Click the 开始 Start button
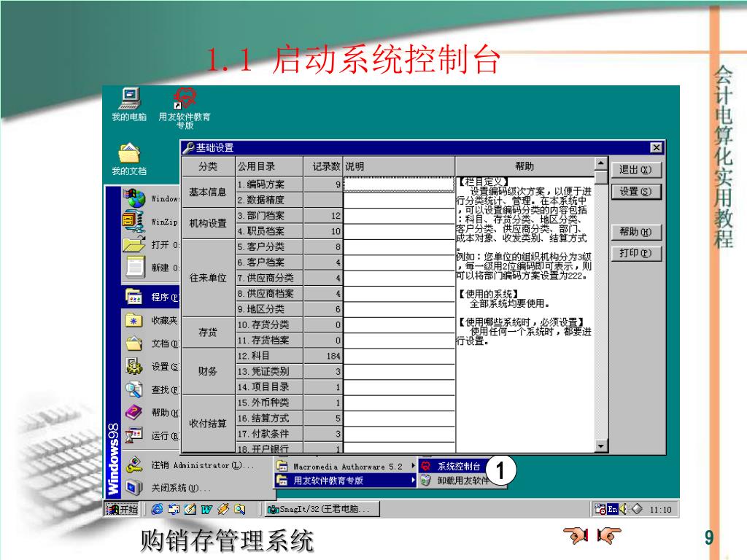This screenshot has width=747, height=560. pyautogui.click(x=123, y=509)
